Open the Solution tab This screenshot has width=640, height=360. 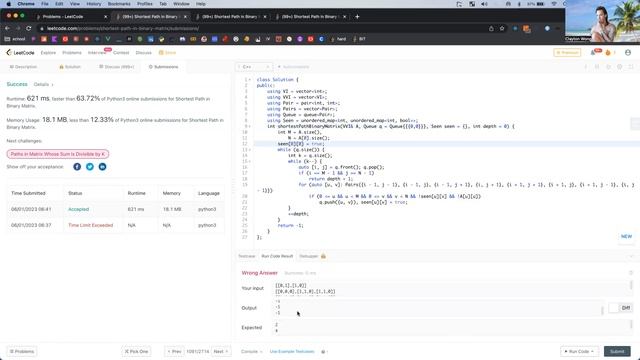70,67
